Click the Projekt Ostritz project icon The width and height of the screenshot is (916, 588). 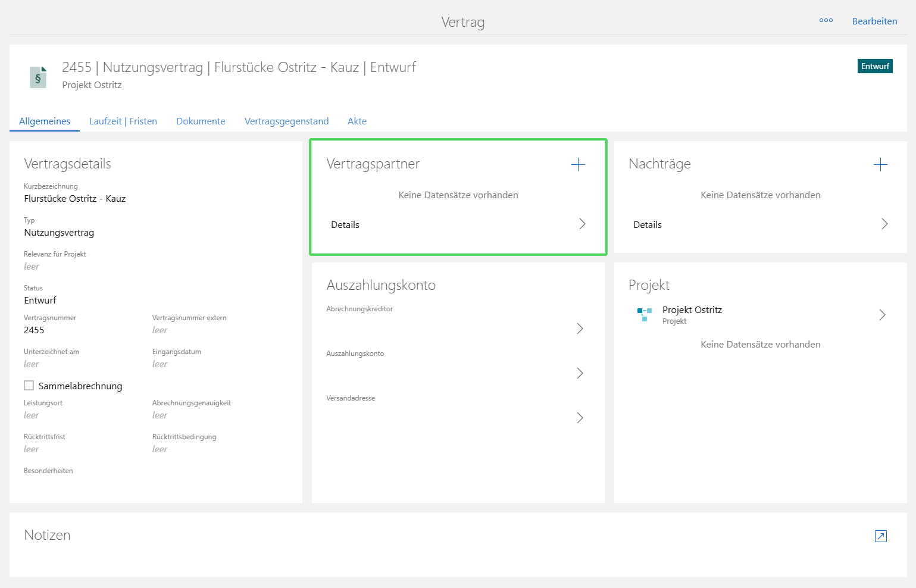click(x=644, y=314)
